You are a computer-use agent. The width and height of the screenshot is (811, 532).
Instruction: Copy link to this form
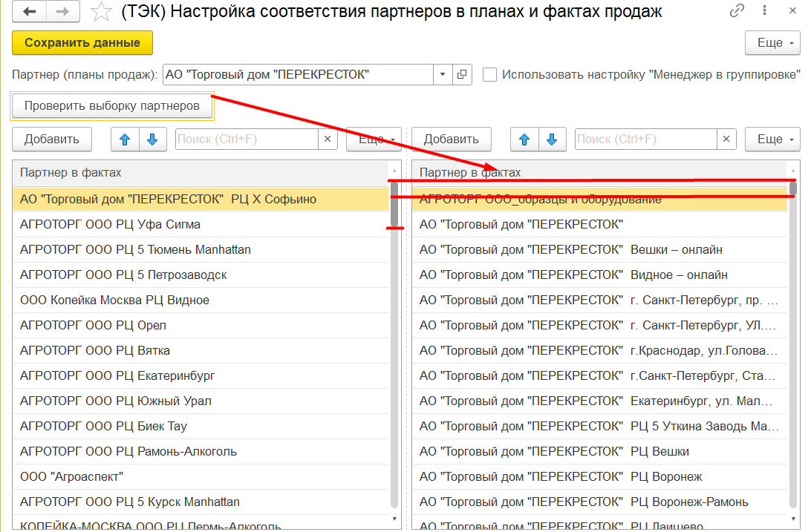737,11
